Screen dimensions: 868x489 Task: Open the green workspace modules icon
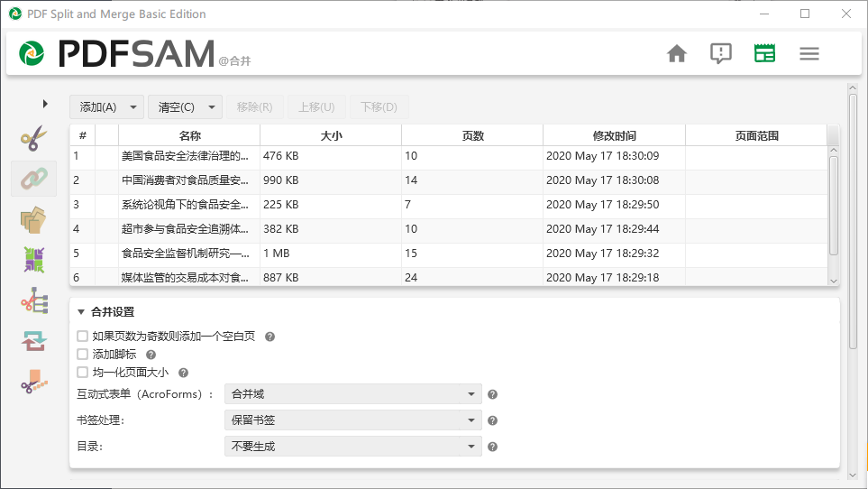(x=764, y=54)
